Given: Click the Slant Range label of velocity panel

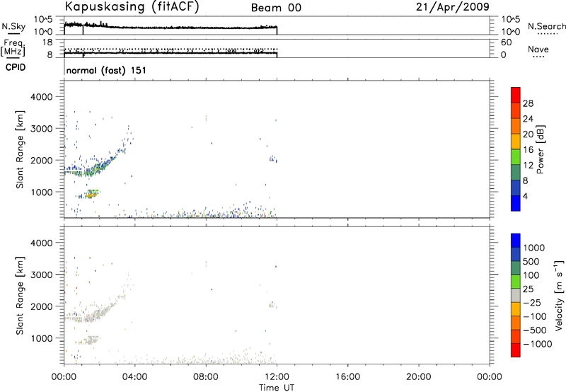Looking at the screenshot, I should [20, 296].
